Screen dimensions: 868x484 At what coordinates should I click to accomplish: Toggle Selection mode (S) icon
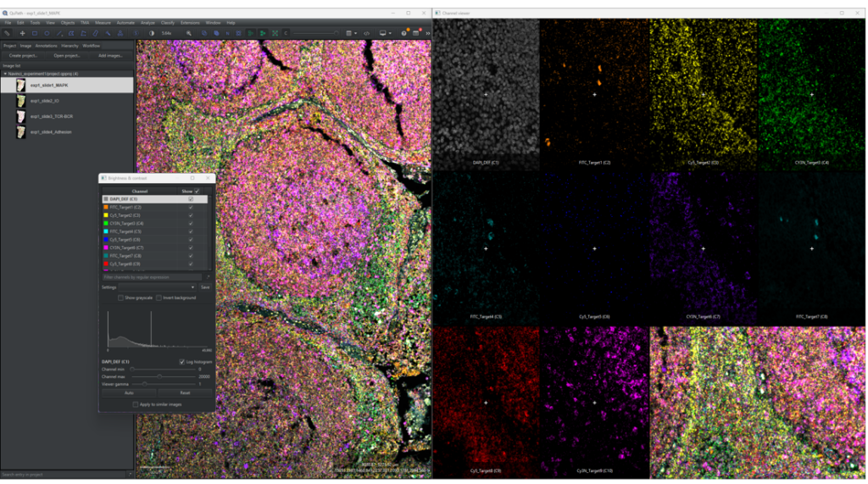tap(136, 33)
